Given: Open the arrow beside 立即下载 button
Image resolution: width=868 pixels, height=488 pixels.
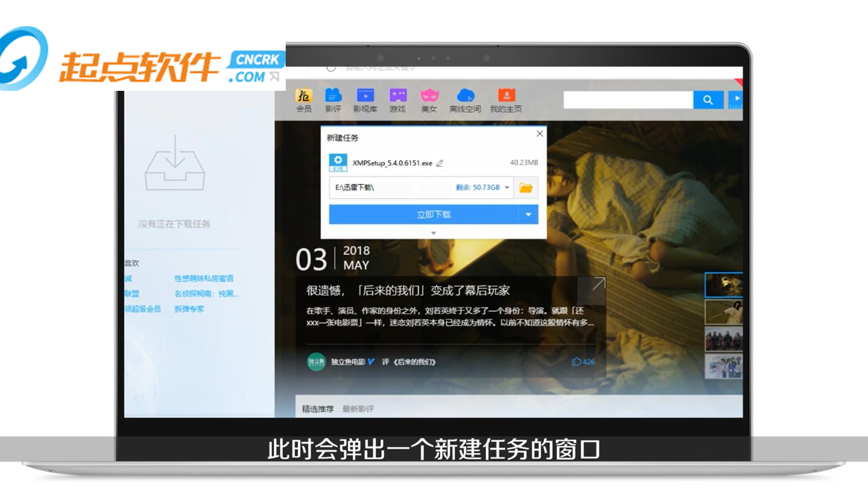Looking at the screenshot, I should click(x=528, y=215).
